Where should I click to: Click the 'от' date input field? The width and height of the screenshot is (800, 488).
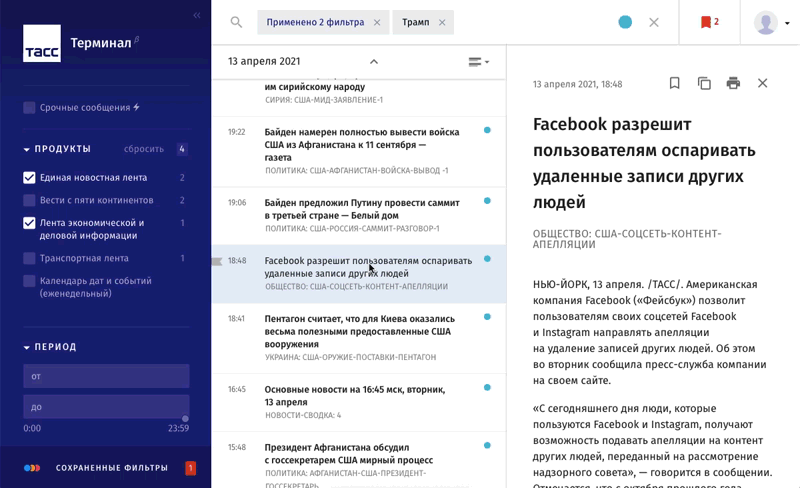click(106, 376)
